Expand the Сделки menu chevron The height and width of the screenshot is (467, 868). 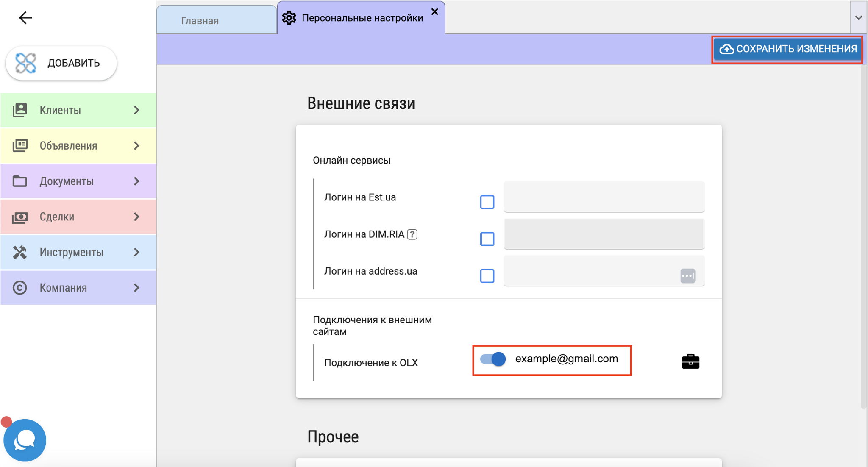tap(136, 217)
